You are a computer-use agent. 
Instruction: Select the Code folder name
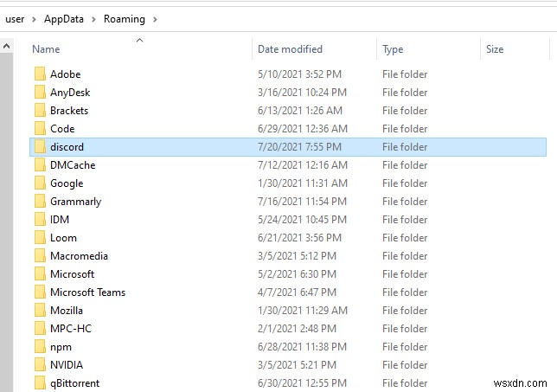point(62,128)
